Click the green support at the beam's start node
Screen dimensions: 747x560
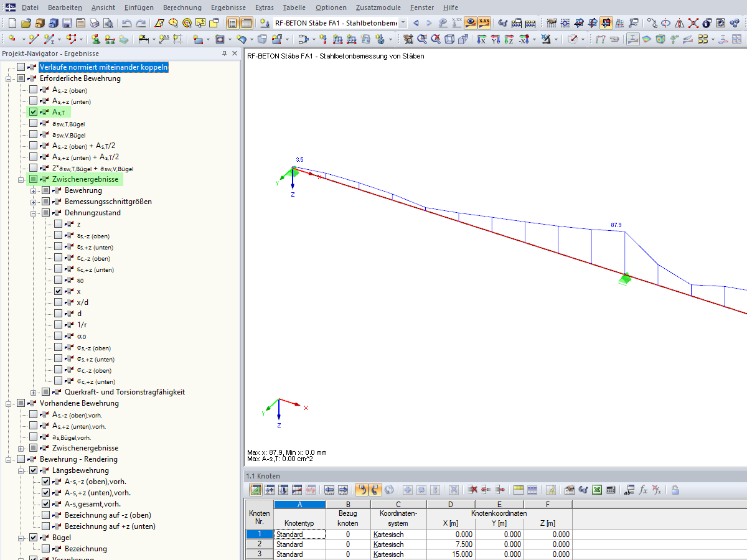pos(293,173)
